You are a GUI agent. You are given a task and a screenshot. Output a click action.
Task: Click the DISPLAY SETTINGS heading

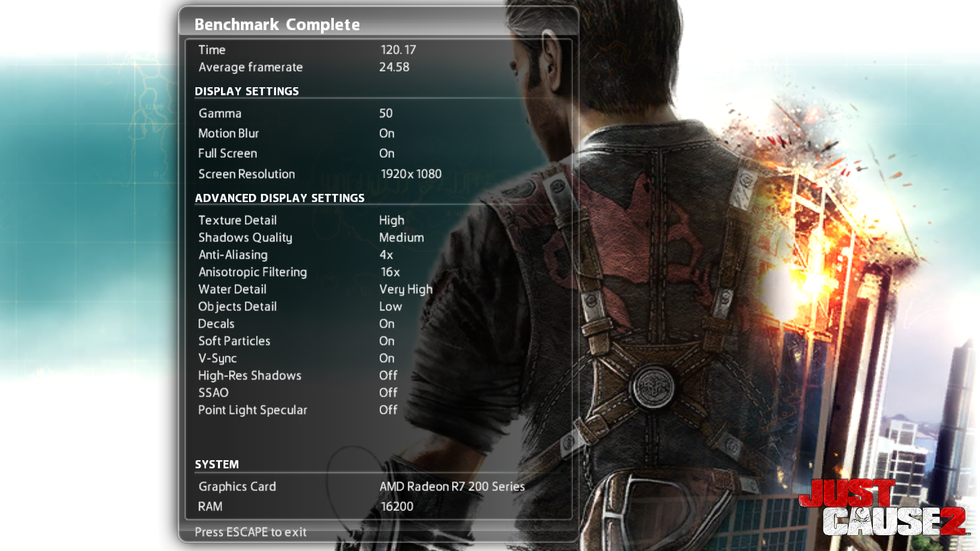(x=247, y=91)
